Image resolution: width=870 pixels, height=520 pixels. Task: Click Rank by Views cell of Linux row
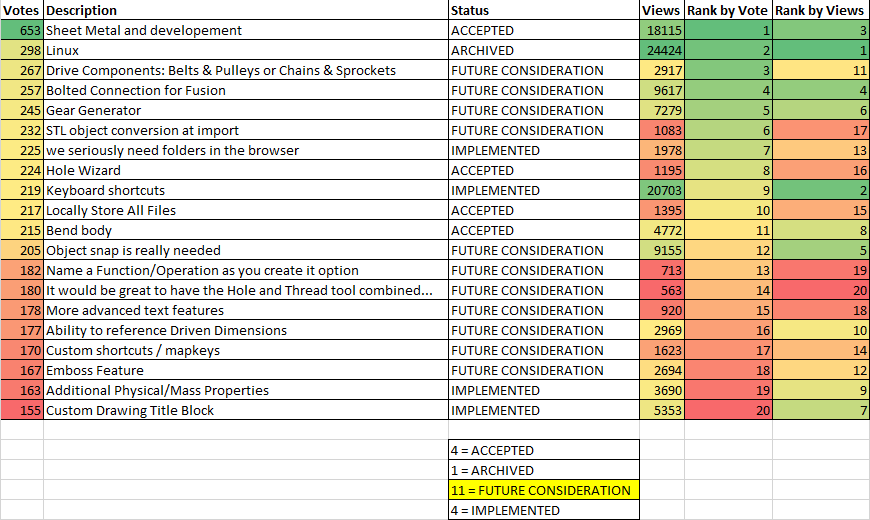tap(821, 50)
